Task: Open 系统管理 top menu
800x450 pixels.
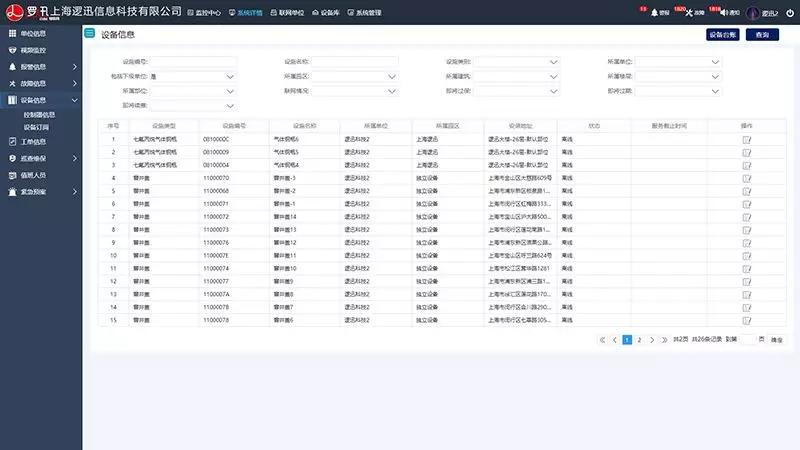Action: click(x=364, y=13)
